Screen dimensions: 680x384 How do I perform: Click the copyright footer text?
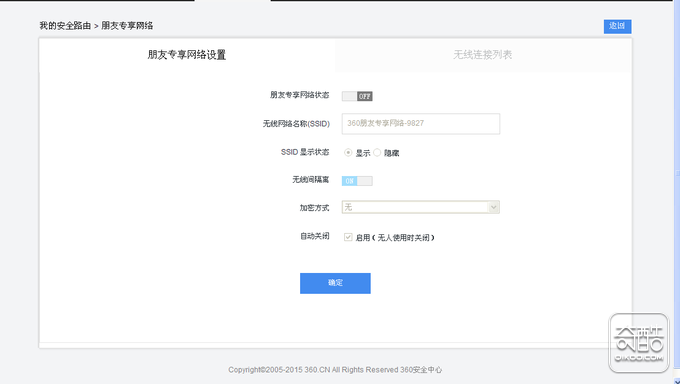tap(335, 370)
